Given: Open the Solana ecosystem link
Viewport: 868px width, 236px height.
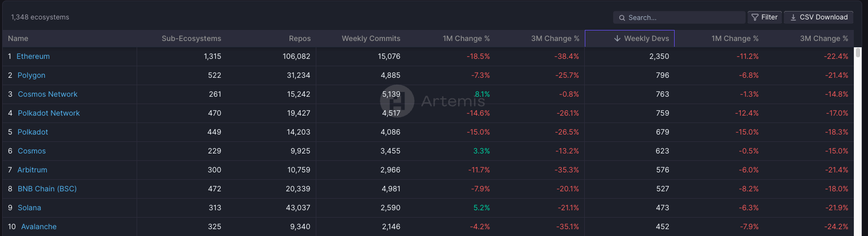Looking at the screenshot, I should pos(29,208).
